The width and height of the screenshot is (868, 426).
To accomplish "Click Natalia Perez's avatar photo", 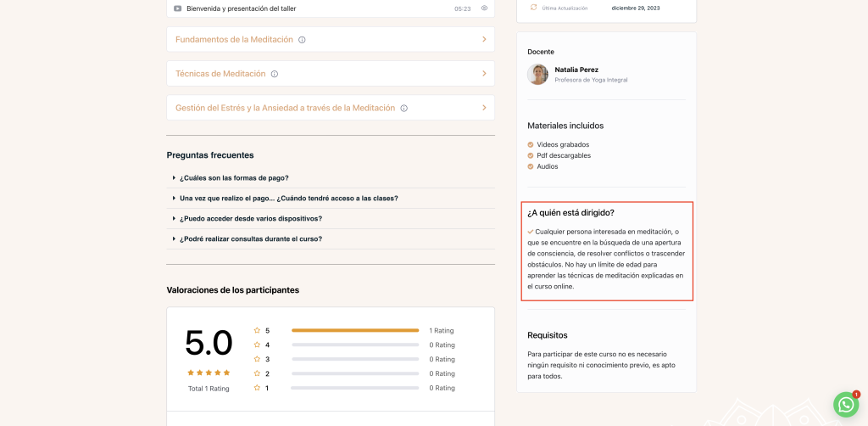I will pyautogui.click(x=537, y=75).
